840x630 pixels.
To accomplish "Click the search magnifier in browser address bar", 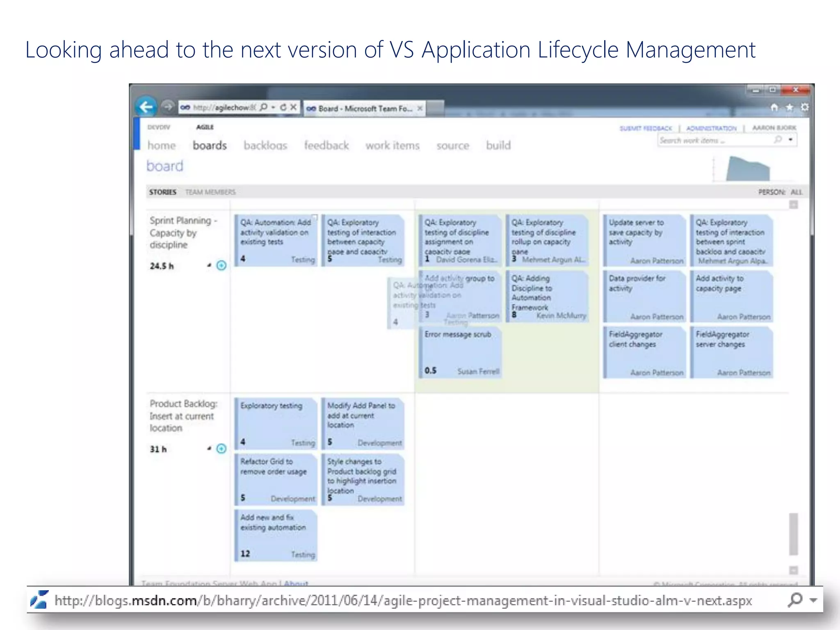I will [263, 107].
